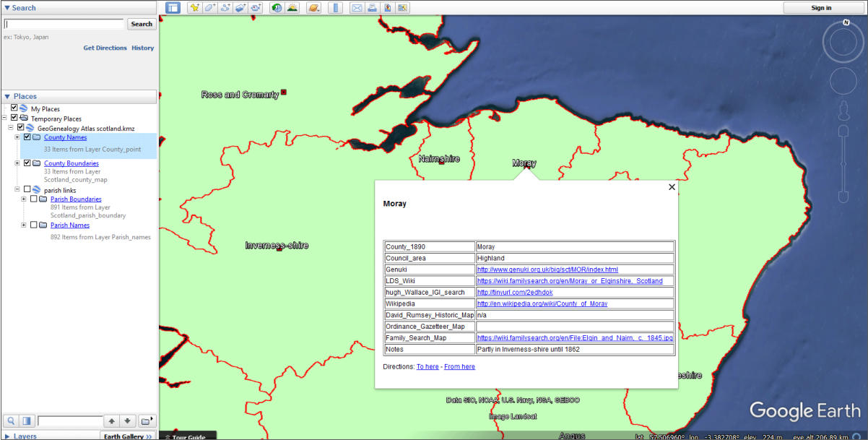Toggle the sidebar with the blue panel icon

click(173, 8)
